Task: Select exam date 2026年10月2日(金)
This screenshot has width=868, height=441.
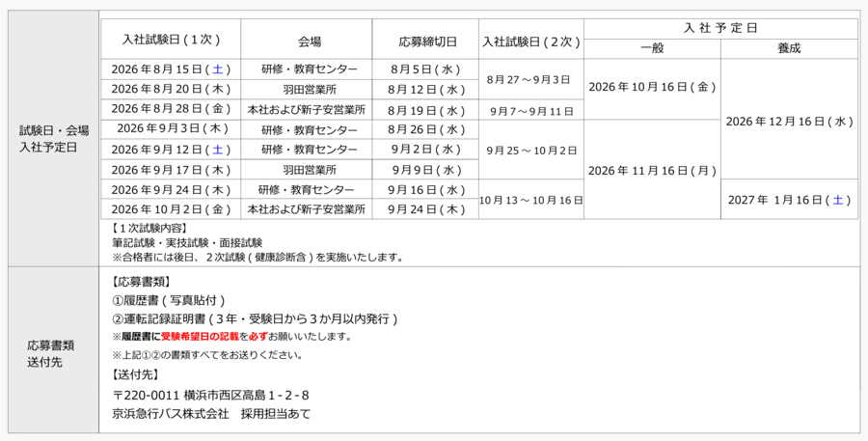Action: [171, 209]
